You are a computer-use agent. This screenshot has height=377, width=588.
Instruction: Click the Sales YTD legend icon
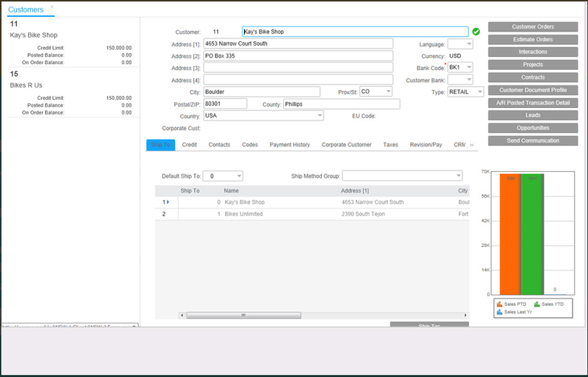[x=537, y=304]
